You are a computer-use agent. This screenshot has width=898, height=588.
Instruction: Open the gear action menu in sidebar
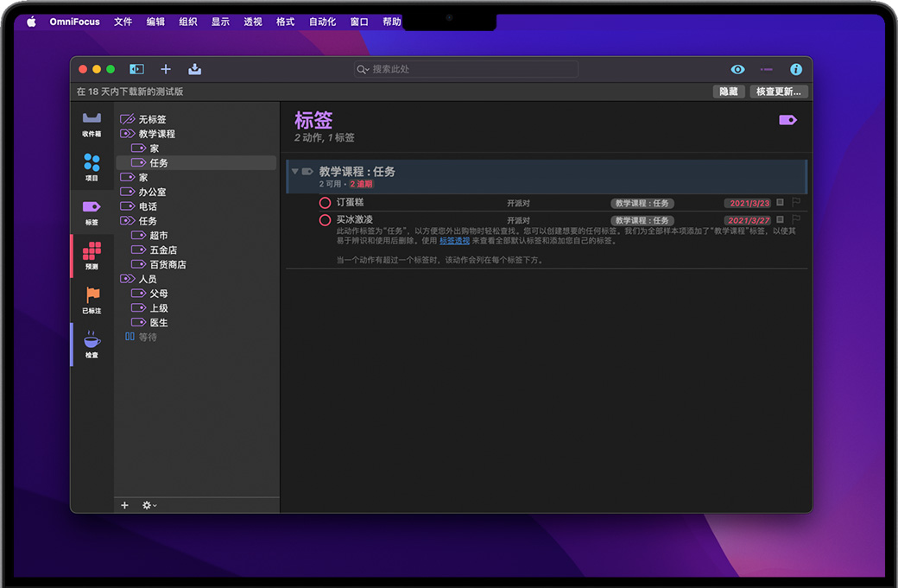(x=149, y=505)
